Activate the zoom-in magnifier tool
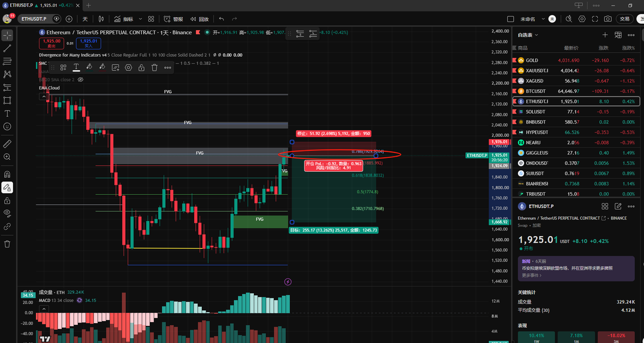 (7, 157)
